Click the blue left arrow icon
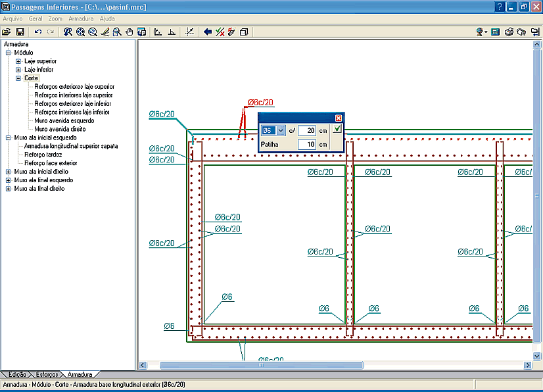This screenshot has width=543, height=392. 208,32
